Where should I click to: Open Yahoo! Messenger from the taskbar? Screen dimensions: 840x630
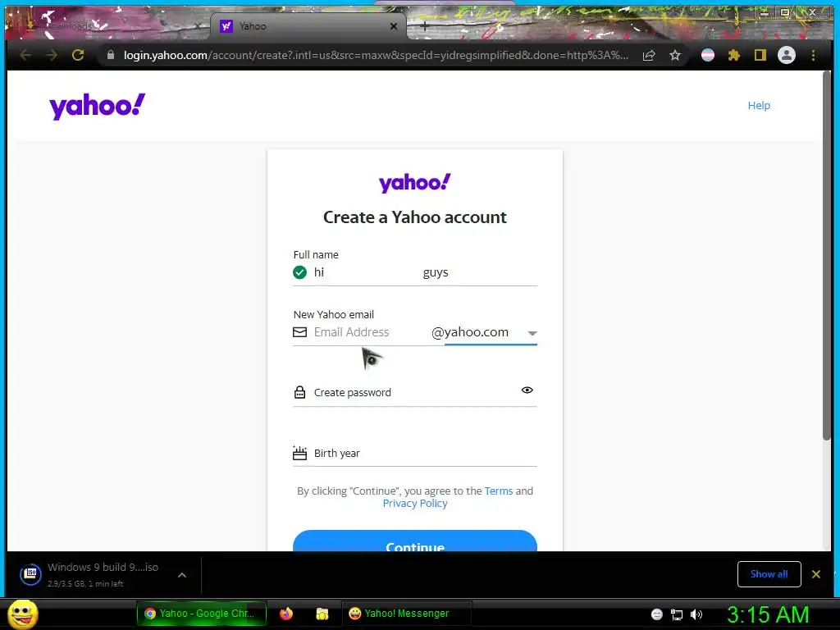pos(406,614)
